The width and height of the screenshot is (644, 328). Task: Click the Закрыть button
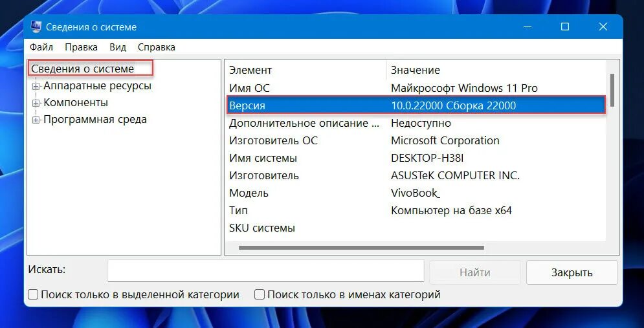click(572, 272)
